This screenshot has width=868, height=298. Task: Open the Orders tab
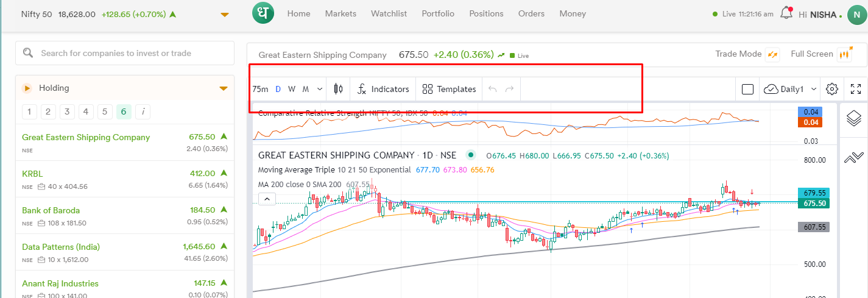pos(531,13)
